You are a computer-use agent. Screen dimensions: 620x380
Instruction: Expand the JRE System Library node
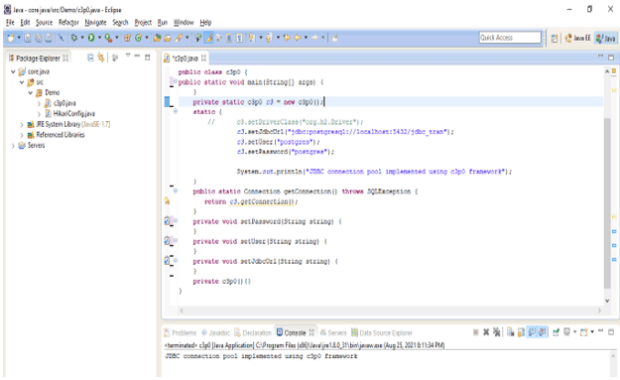tap(22, 124)
